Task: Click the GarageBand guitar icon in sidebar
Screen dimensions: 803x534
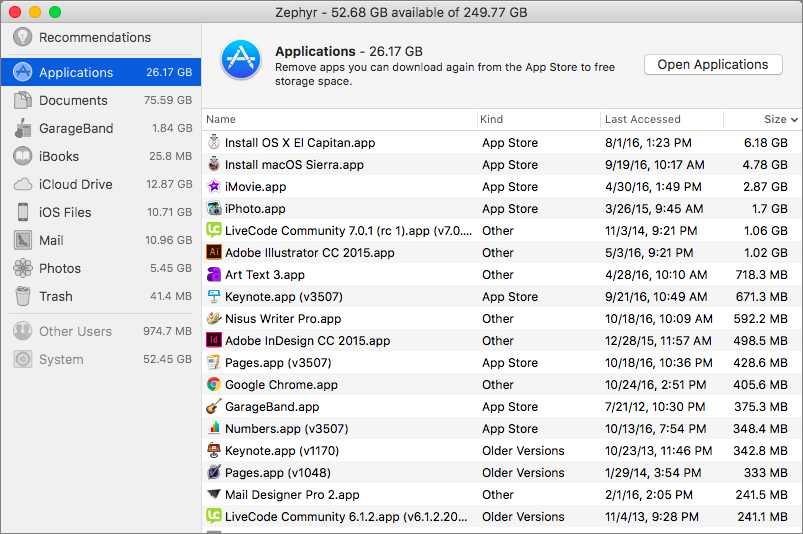Action: point(22,129)
